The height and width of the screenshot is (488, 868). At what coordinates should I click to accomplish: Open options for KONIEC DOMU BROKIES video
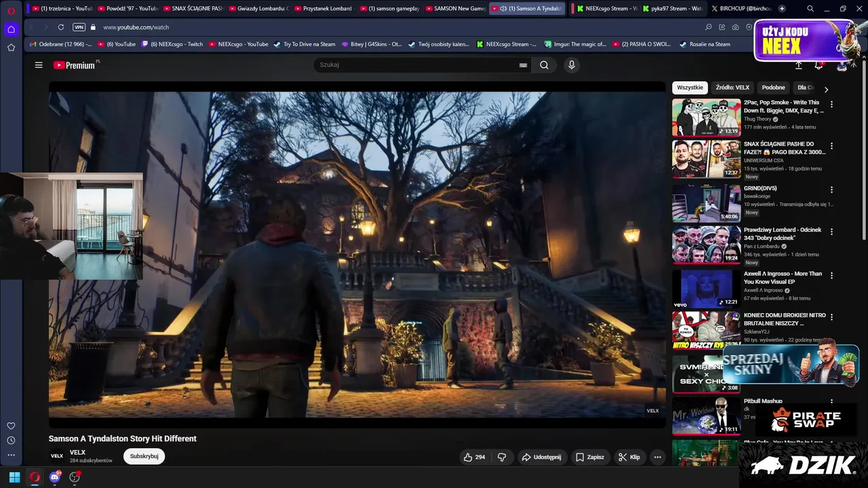(831, 317)
